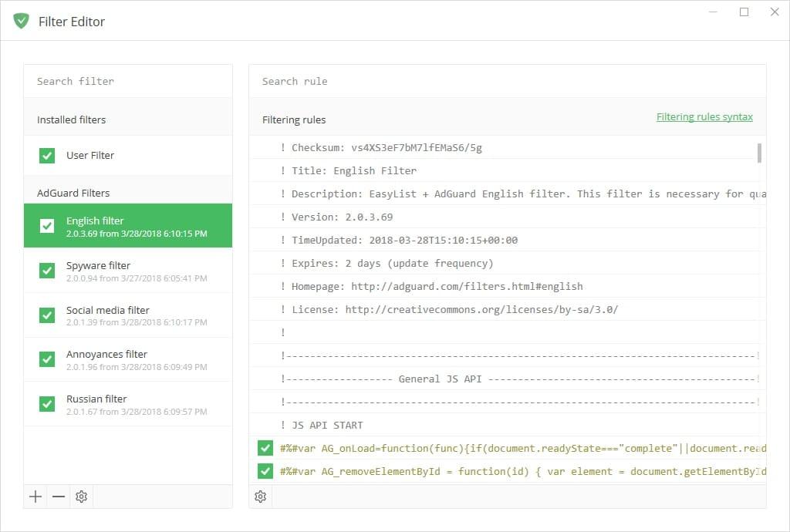790x532 pixels.
Task: Disable the Annoyances filter checkbox
Action: pos(47,359)
